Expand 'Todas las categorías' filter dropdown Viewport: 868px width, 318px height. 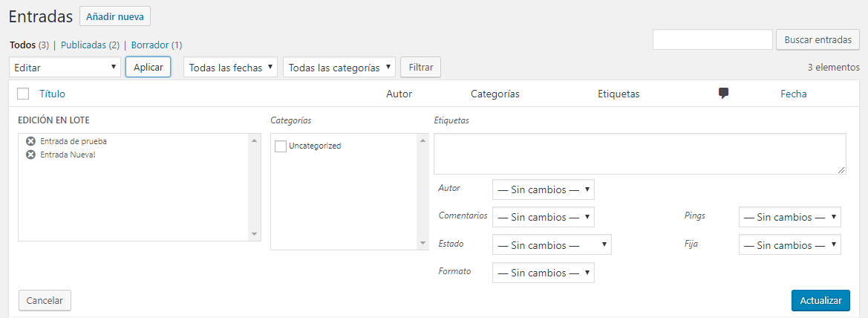click(339, 67)
